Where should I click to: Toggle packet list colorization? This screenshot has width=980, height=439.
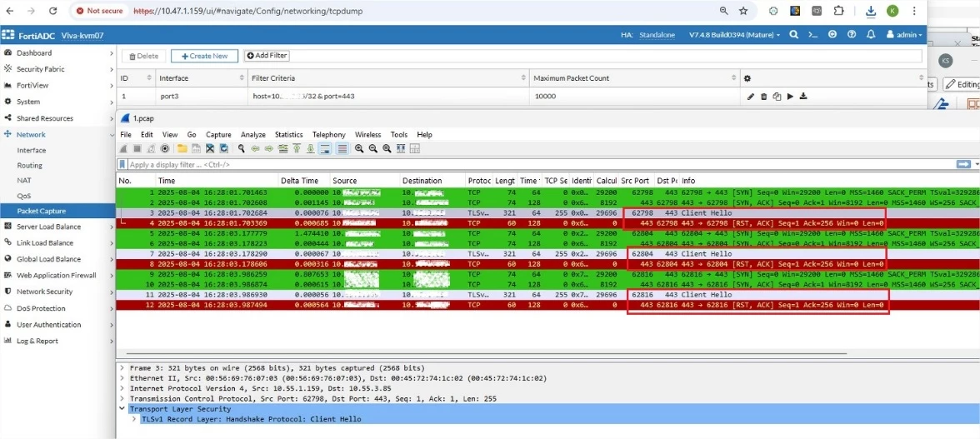click(342, 148)
